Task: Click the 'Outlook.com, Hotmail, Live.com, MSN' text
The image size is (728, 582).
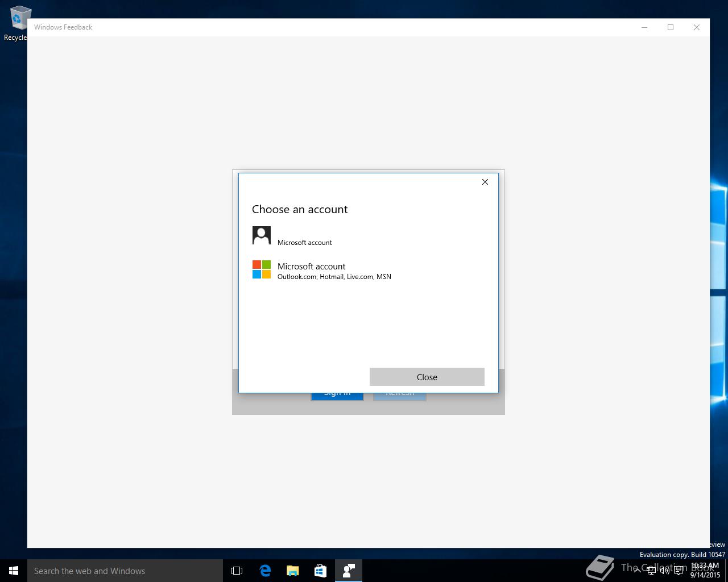Action: click(x=334, y=277)
